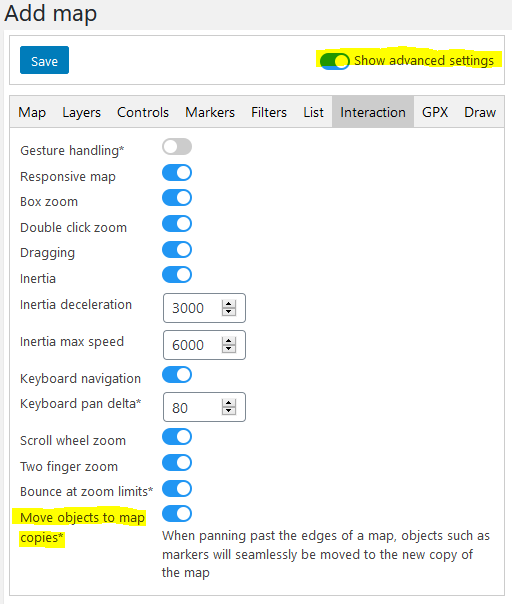Open the GPX tab
Screen dimensions: 512x604
pos(435,112)
